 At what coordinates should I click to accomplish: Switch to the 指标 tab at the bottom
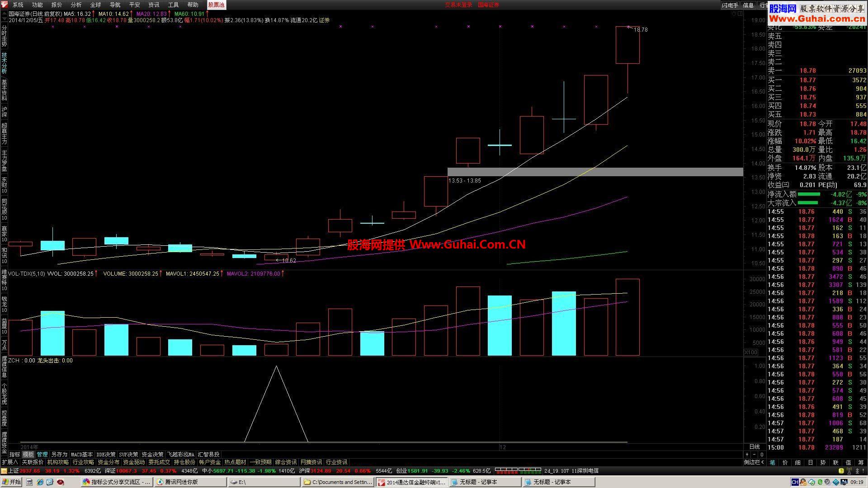[x=14, y=454]
